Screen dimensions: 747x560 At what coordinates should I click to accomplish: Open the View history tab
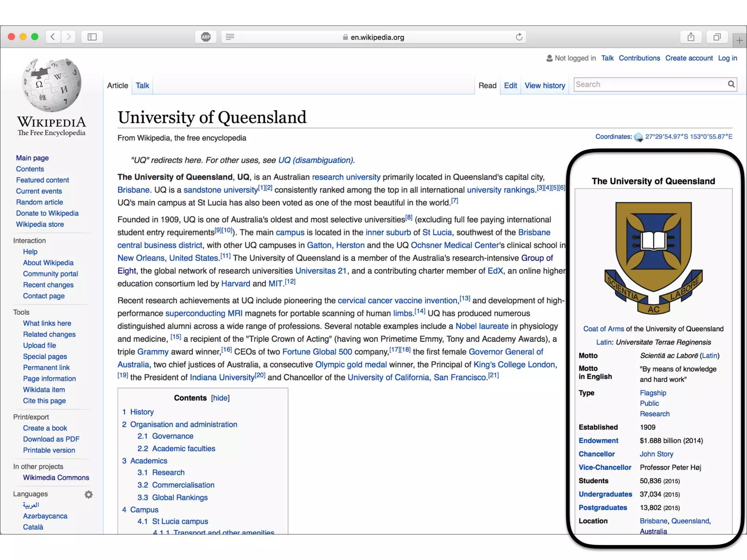point(545,85)
